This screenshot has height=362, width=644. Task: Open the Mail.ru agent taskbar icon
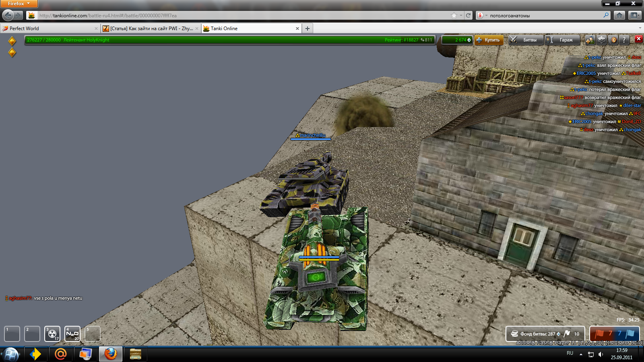tap(60, 354)
